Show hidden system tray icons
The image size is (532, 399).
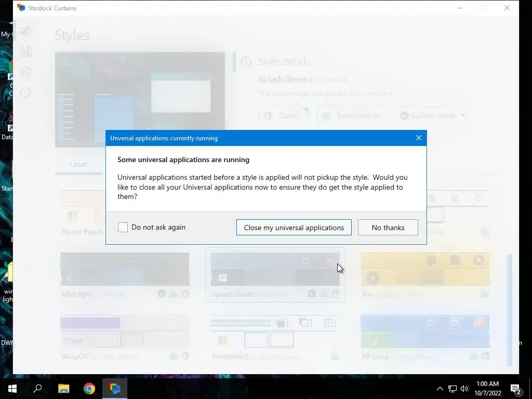pyautogui.click(x=440, y=389)
